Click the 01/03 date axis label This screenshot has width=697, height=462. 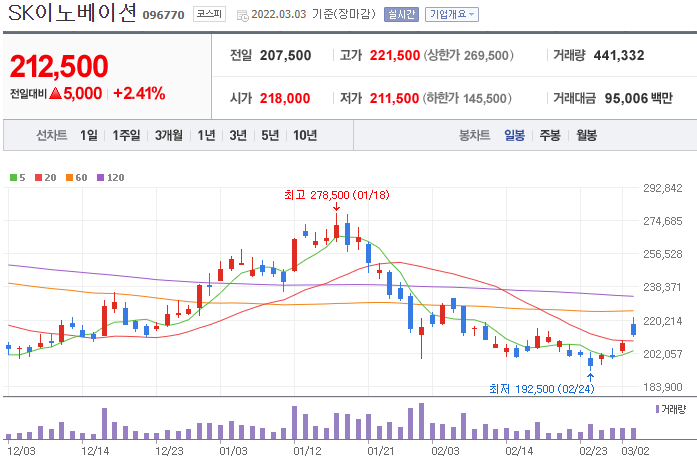[x=233, y=451]
